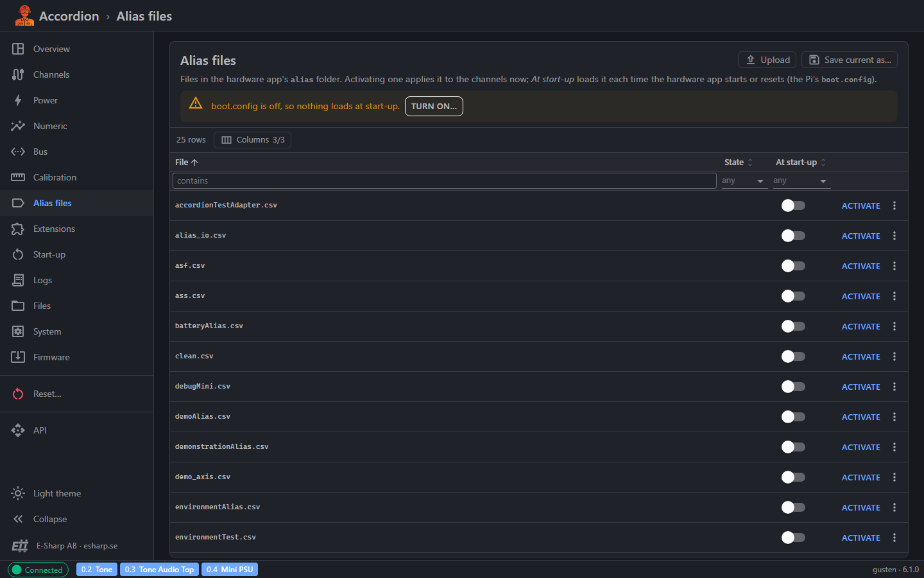The image size is (924, 578).
Task: Click the Reset icon in sidebar
Action: (x=18, y=394)
